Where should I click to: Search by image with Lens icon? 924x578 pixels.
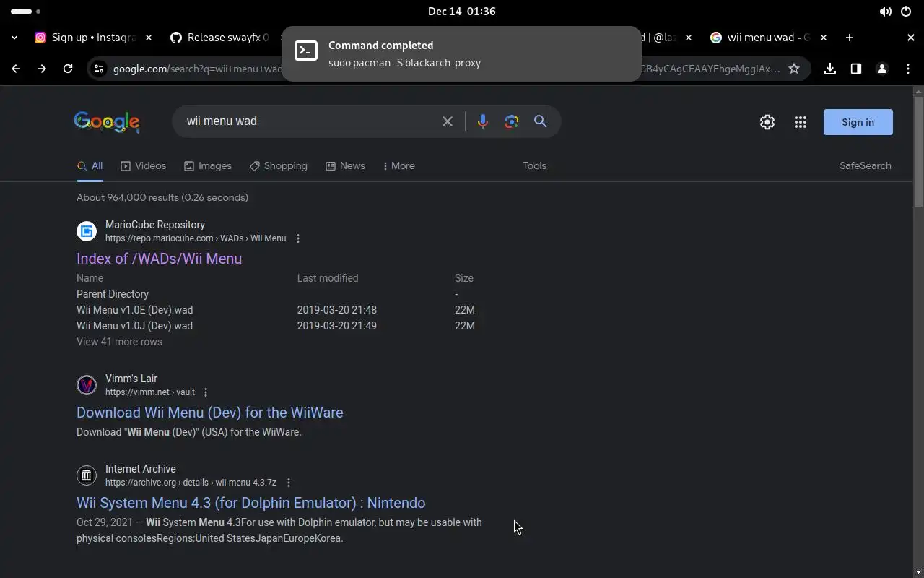click(x=512, y=121)
